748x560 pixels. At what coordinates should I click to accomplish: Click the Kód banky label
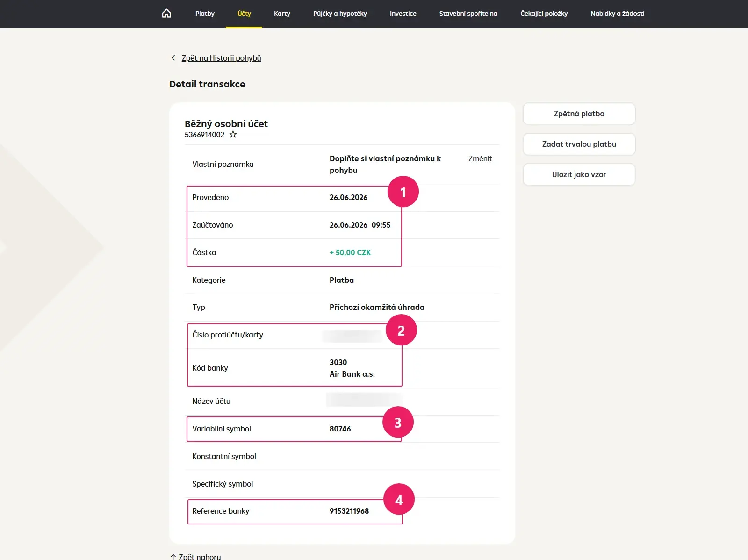click(210, 368)
